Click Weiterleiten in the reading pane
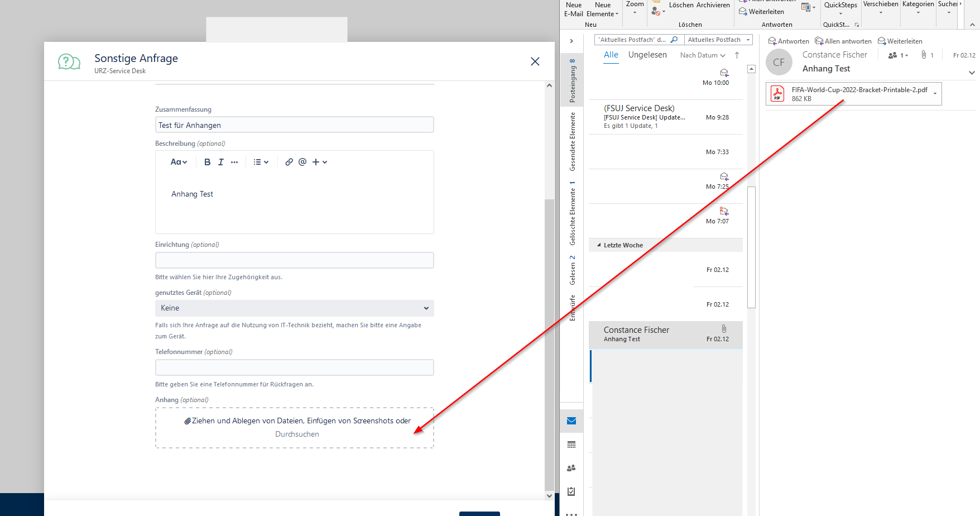980x516 pixels. [x=900, y=41]
